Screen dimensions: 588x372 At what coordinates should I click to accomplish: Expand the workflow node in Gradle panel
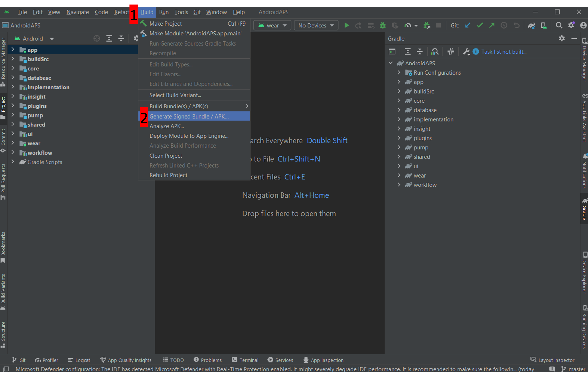pos(399,185)
